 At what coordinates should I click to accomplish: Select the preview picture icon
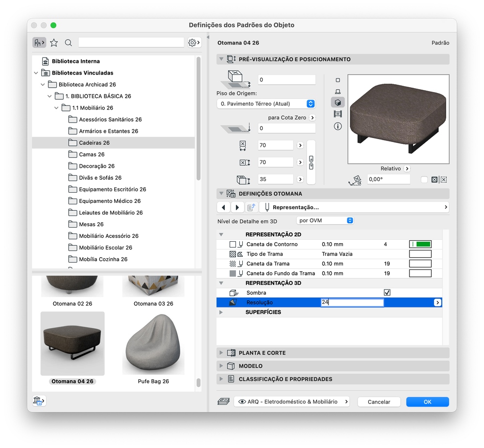pyautogui.click(x=338, y=114)
